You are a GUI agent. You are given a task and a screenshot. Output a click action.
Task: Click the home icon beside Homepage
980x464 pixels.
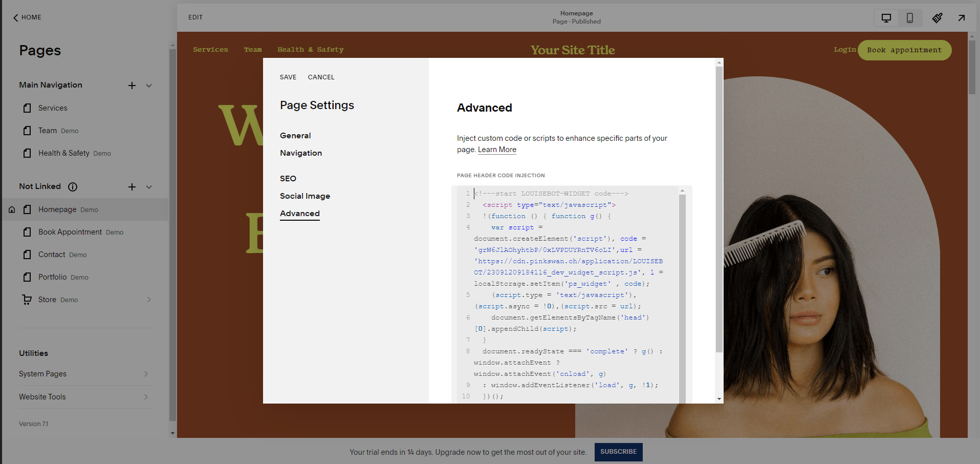click(x=12, y=209)
